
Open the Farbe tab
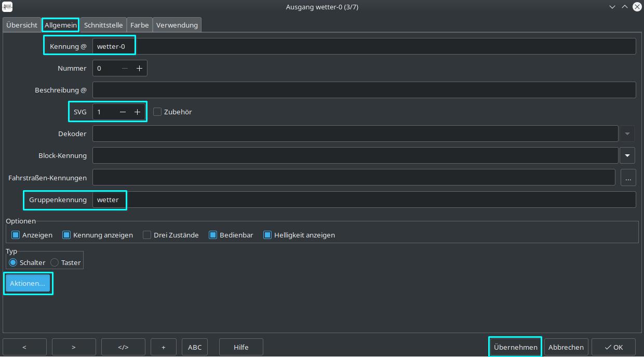pos(139,25)
